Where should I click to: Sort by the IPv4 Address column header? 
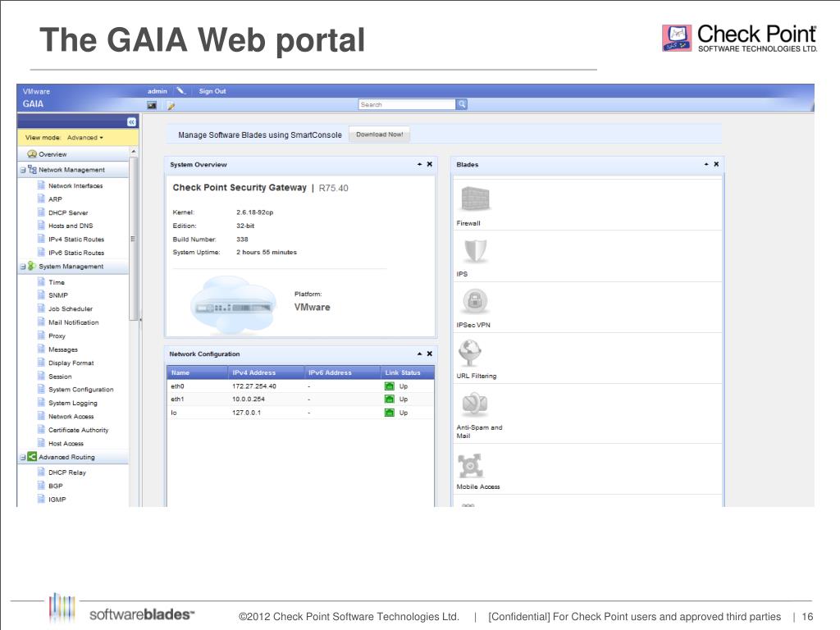[x=265, y=372]
